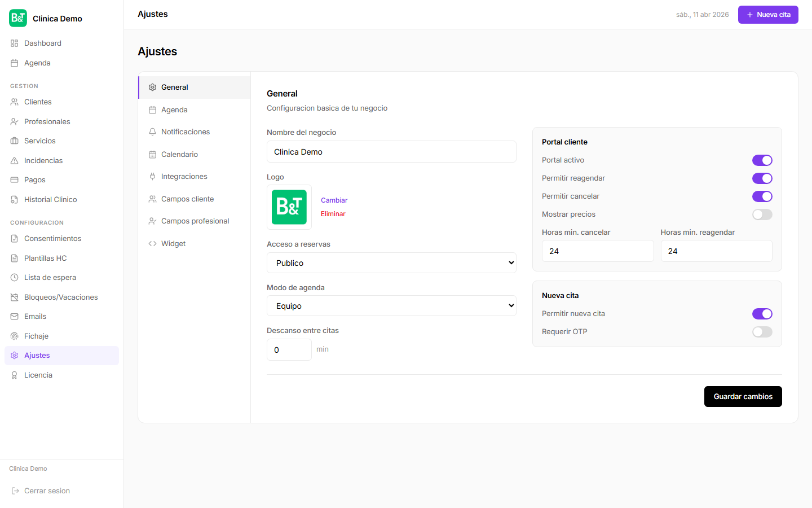The width and height of the screenshot is (812, 508).
Task: Expand the Modo de agenda dropdown
Action: pos(391,306)
